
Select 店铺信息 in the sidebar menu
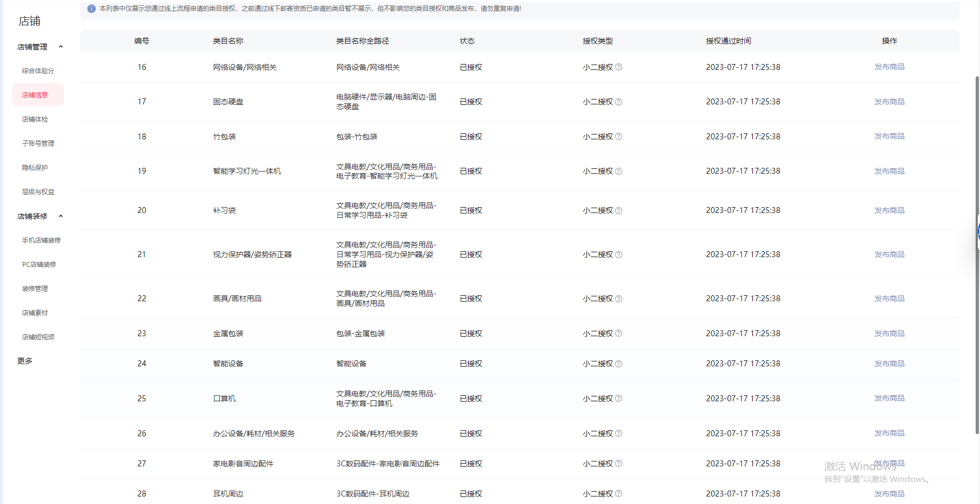coord(35,95)
